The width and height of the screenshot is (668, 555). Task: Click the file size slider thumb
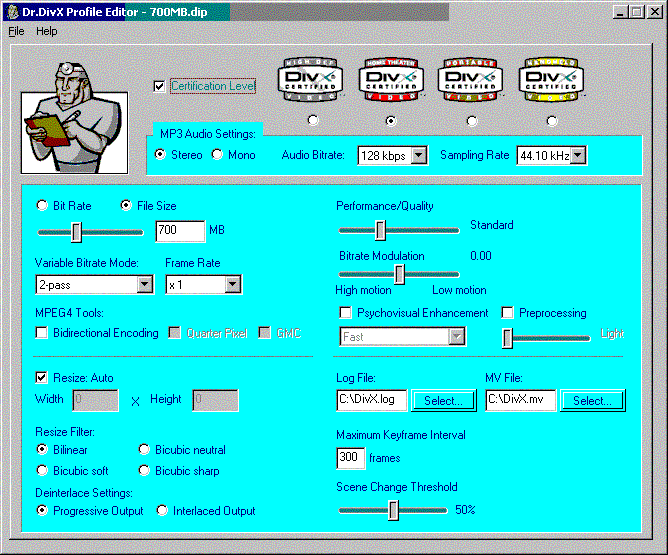(76, 232)
